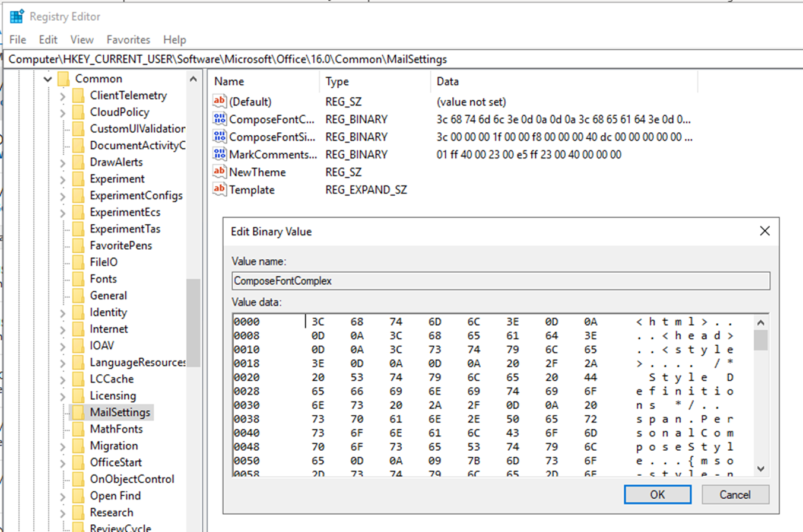Expand the ExperimentEcs key

[63, 212]
